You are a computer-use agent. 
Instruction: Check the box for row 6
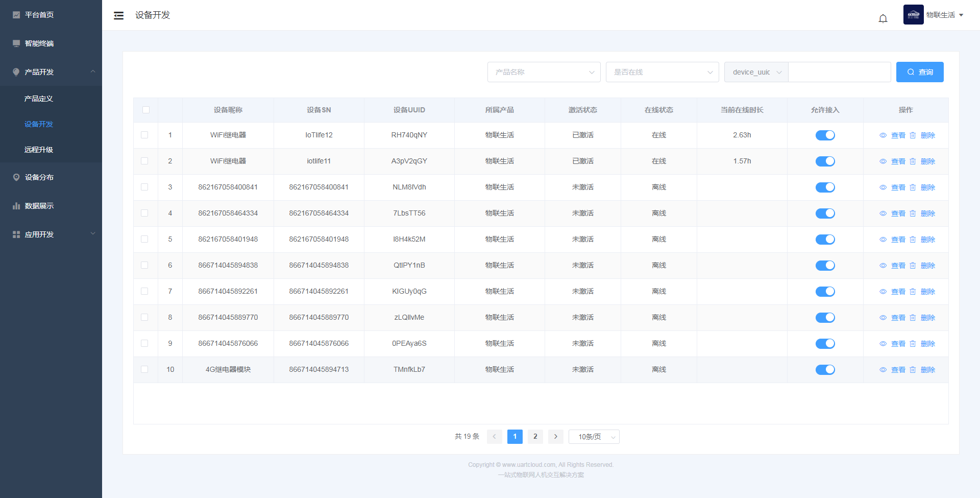tap(144, 265)
